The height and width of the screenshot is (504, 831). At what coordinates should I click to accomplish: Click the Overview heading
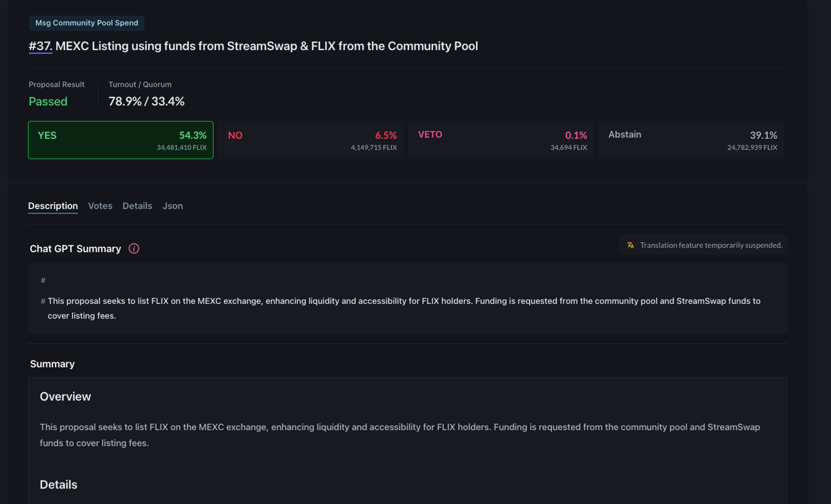(65, 396)
